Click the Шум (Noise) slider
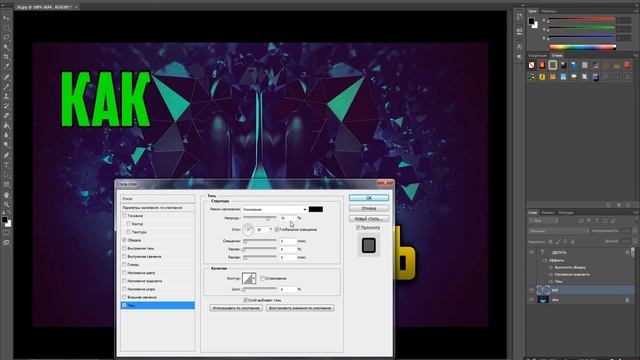This screenshot has width=640, height=360. click(x=260, y=289)
